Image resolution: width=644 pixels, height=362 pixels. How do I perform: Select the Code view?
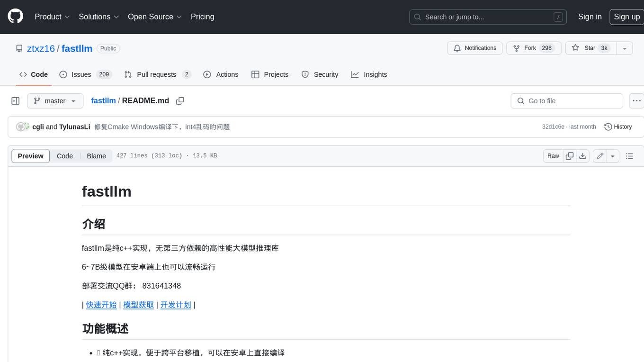point(65,156)
